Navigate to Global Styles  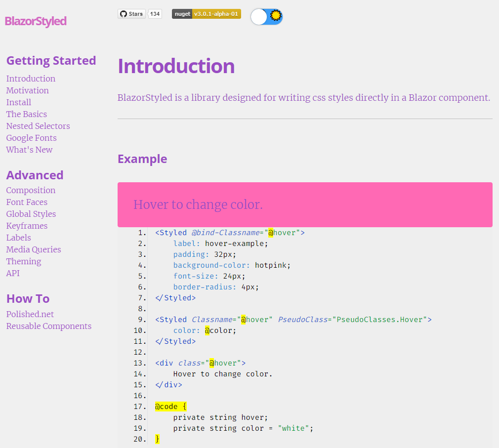(x=31, y=214)
